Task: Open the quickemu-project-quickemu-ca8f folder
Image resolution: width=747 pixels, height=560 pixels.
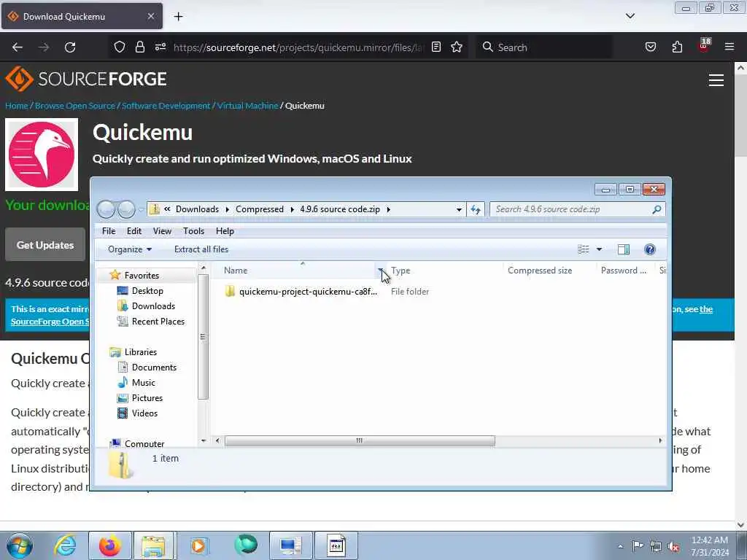Action: tap(308, 292)
